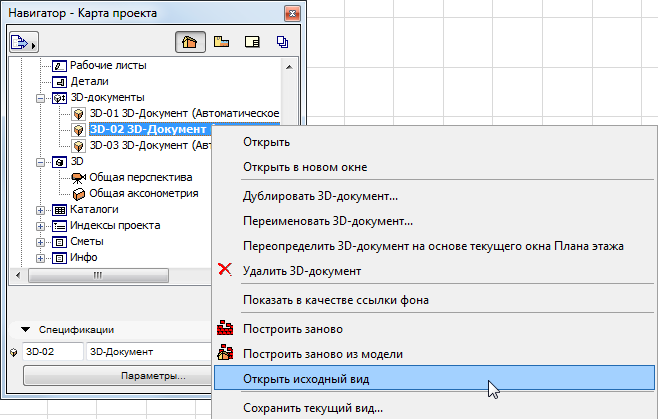658x419 pixels.
Task: Click the 3D-Документ name input field
Action: pos(149,352)
